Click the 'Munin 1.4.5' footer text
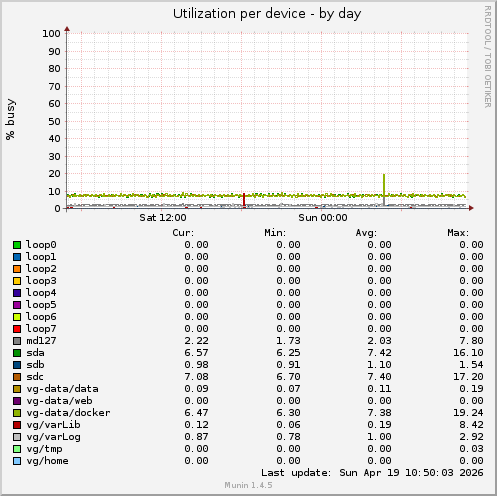Screen dimensions: 497x496 (248, 485)
